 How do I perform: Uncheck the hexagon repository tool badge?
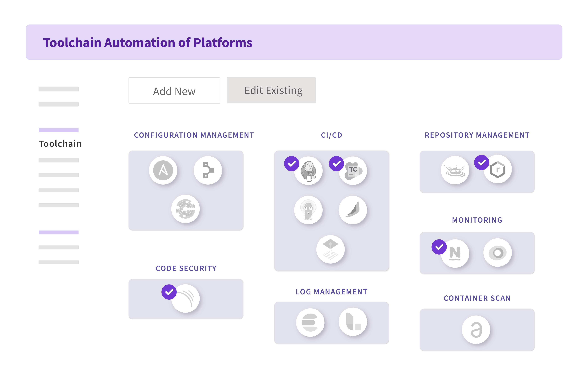tap(481, 163)
